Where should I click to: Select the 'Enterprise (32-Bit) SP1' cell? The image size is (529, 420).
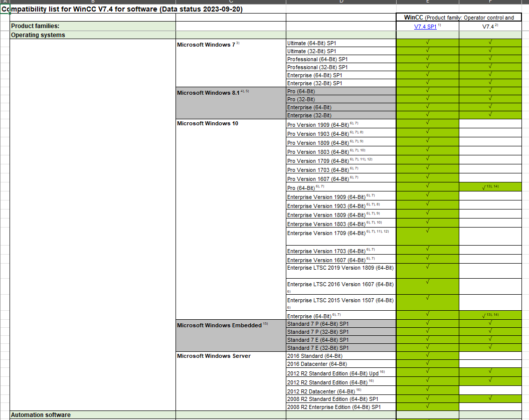[x=341, y=83]
